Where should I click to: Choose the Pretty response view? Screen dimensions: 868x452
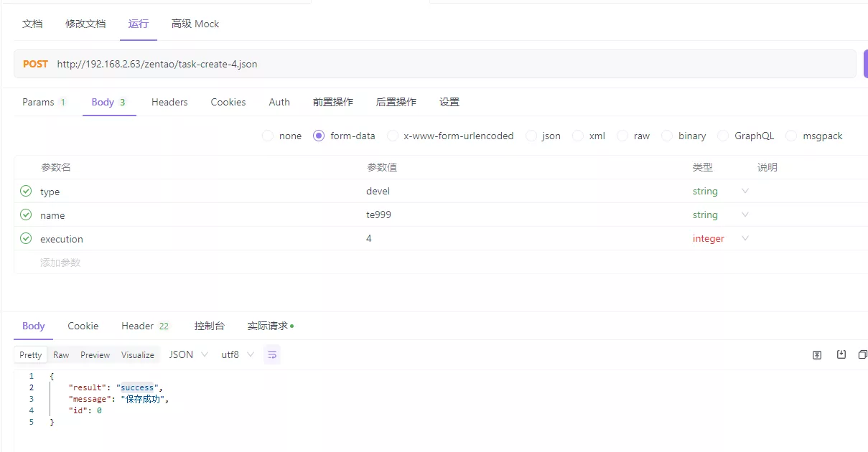tap(31, 354)
